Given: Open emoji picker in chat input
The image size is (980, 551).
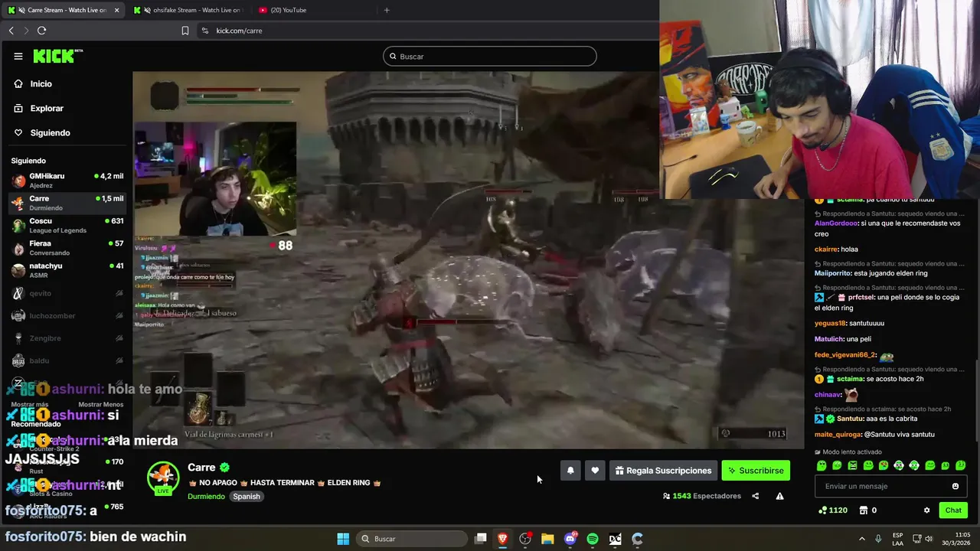Looking at the screenshot, I should pyautogui.click(x=955, y=486).
